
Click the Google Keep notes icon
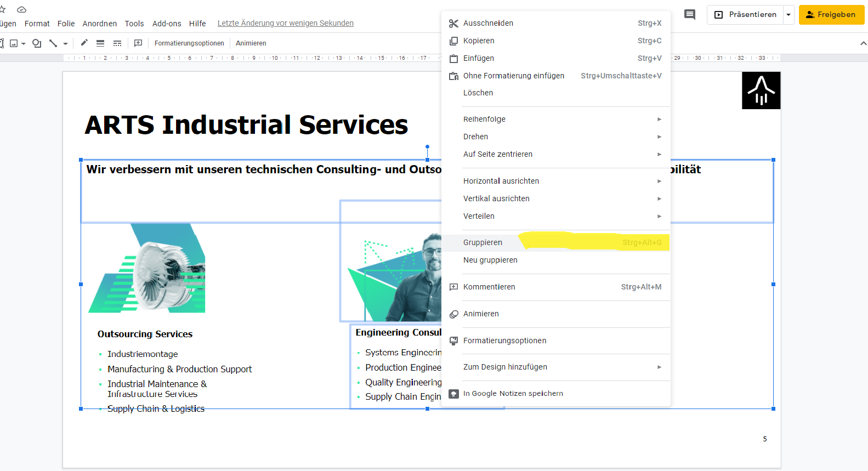click(x=453, y=394)
